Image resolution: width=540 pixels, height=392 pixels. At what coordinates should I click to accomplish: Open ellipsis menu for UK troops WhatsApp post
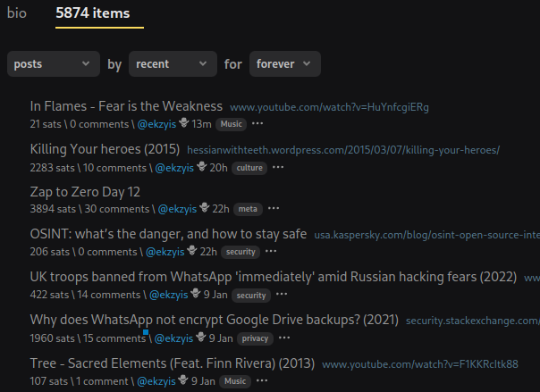(x=282, y=295)
